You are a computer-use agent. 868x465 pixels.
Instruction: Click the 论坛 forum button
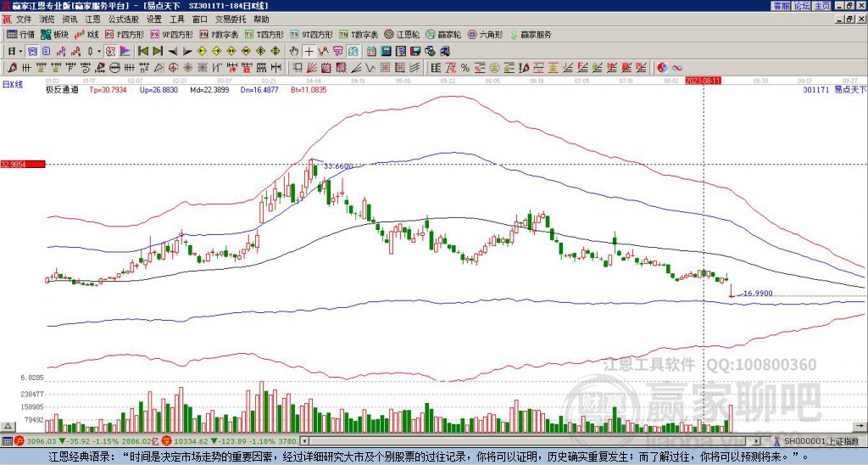tap(801, 6)
